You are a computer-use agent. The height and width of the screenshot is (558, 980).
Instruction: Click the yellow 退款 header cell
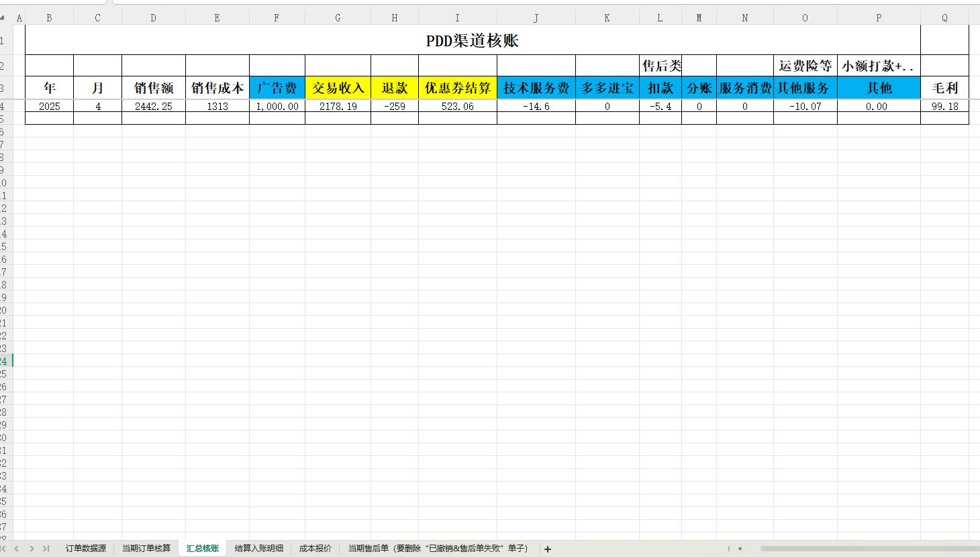(395, 88)
